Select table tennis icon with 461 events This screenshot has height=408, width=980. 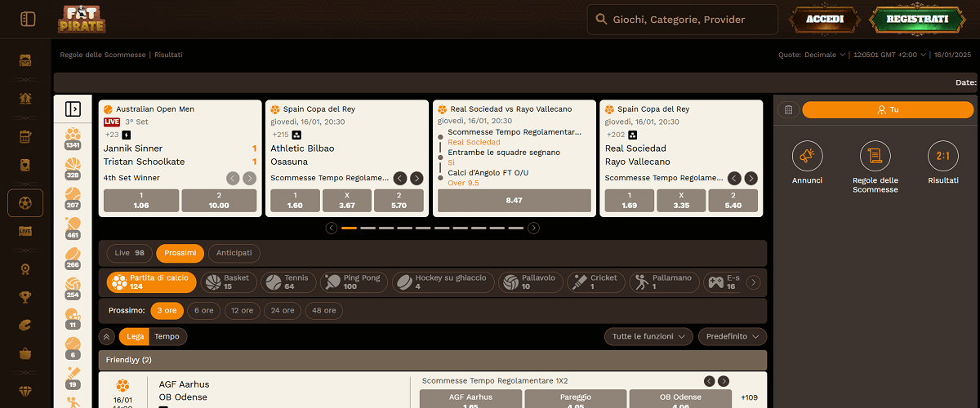[x=73, y=228]
